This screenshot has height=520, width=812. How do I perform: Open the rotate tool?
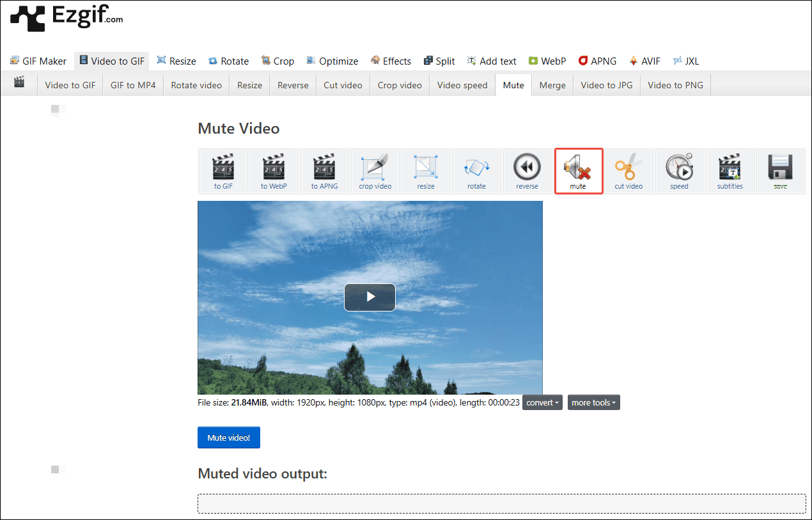476,171
